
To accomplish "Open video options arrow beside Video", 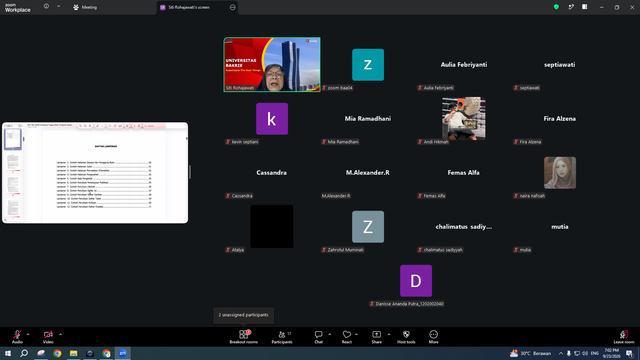I will pyautogui.click(x=60, y=335).
